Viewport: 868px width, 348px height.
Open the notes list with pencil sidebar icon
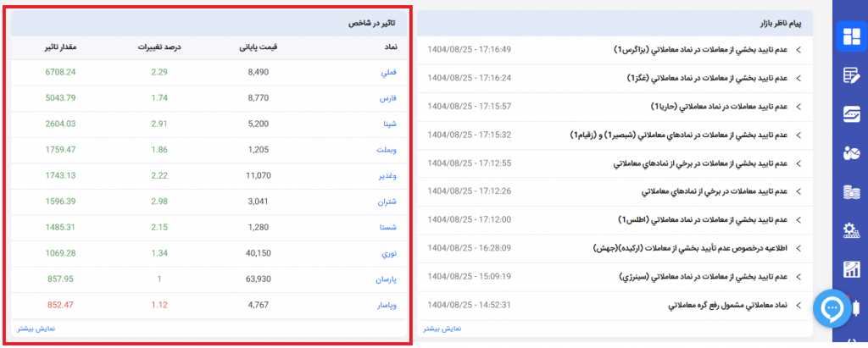click(851, 75)
